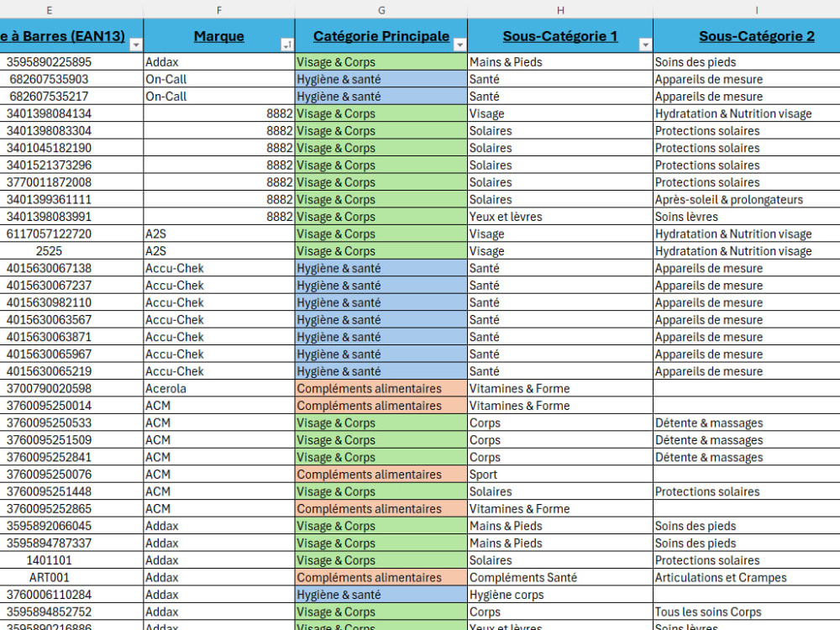Click the Tous les soins Corps cell
The image size is (840, 630).
pyautogui.click(x=747, y=612)
